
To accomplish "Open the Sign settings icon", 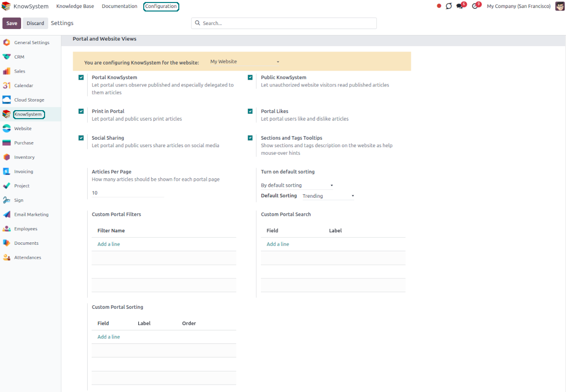I will (x=7, y=200).
